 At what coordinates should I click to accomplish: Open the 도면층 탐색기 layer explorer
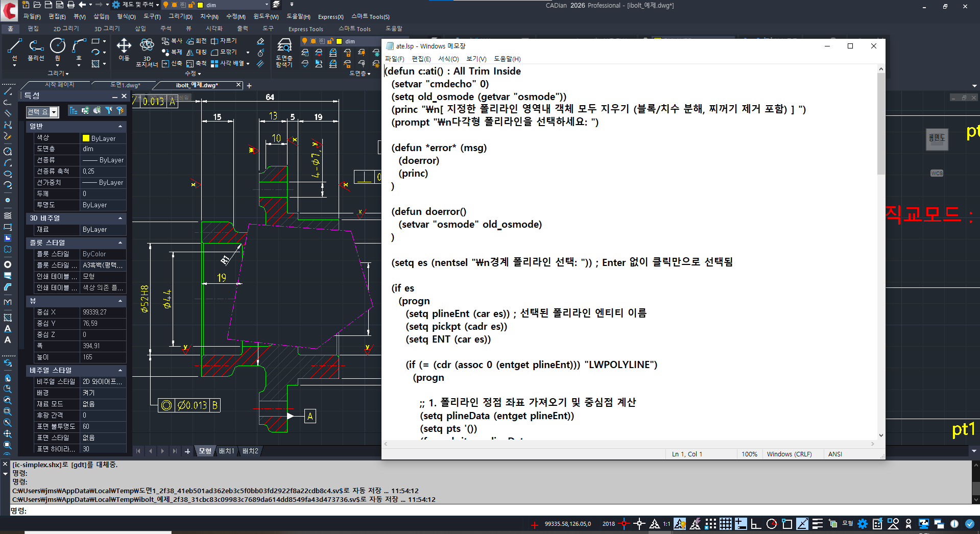click(284, 52)
